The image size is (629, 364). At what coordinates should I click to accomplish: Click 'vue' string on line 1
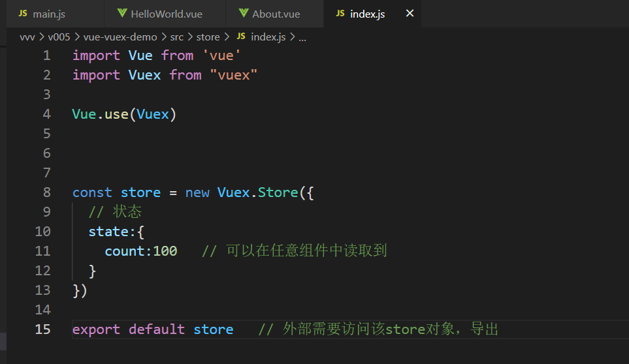pos(221,55)
